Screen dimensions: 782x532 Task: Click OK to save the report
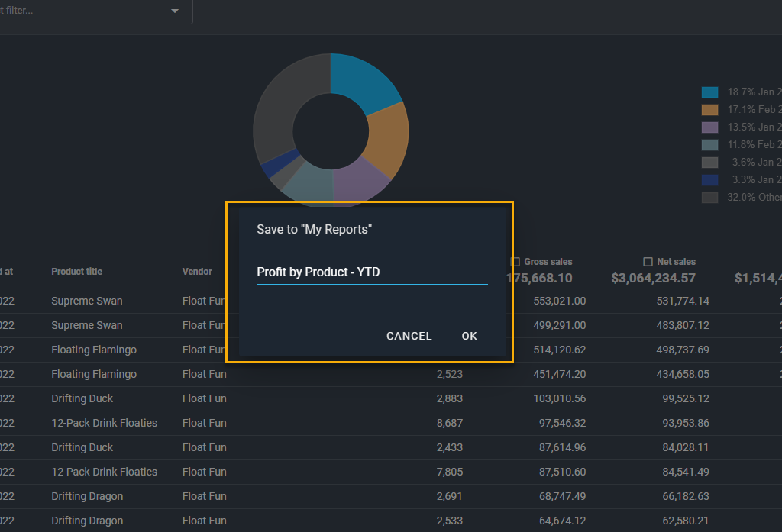pos(469,336)
